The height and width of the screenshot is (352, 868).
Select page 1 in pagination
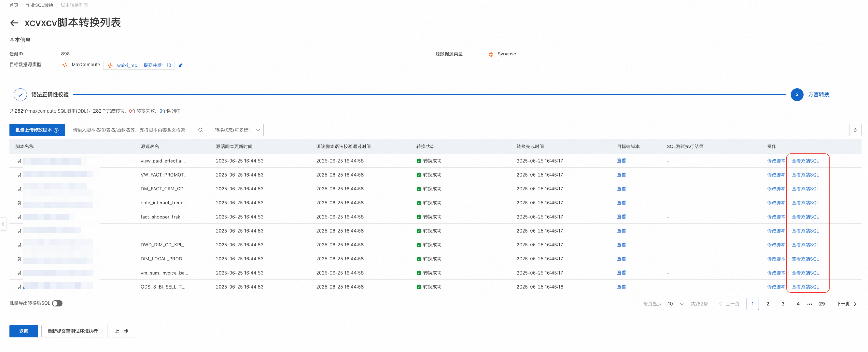(x=752, y=304)
